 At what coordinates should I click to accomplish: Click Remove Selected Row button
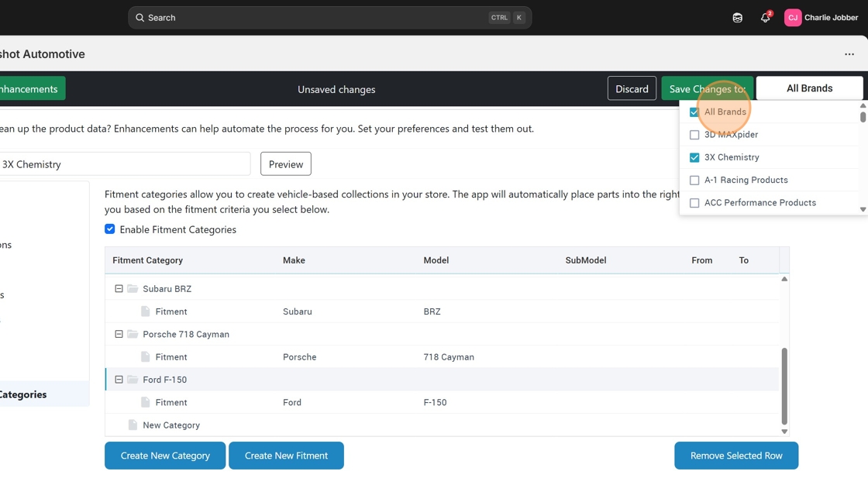[736, 456]
